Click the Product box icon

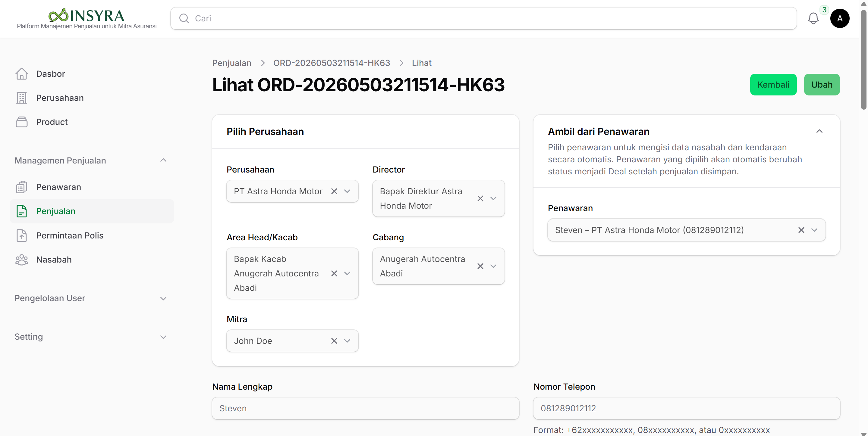pyautogui.click(x=22, y=122)
